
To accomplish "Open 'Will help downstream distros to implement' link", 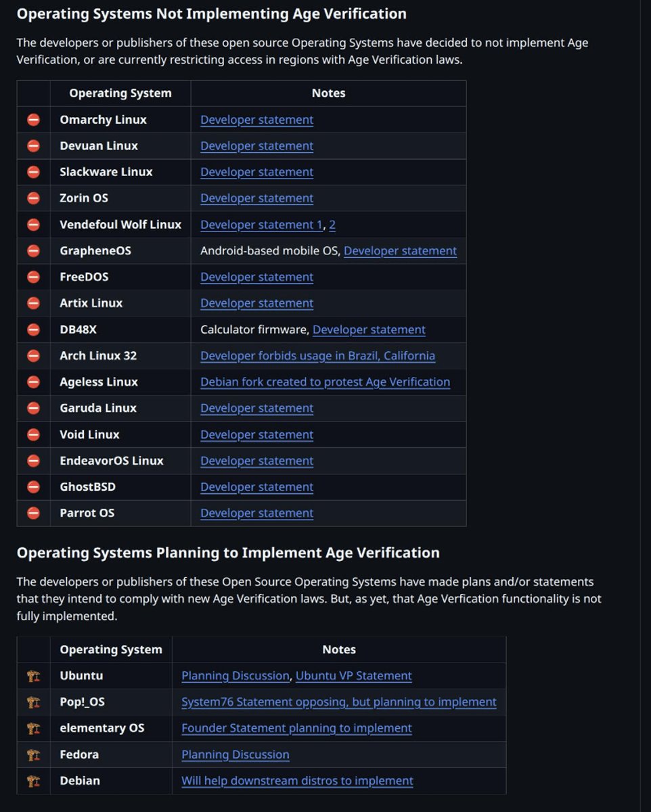I will pos(297,781).
